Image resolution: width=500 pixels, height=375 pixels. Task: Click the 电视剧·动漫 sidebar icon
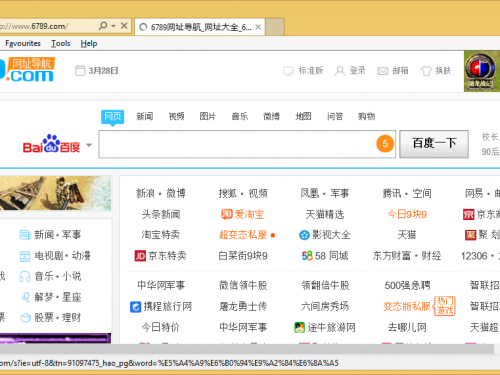pyautogui.click(x=25, y=256)
